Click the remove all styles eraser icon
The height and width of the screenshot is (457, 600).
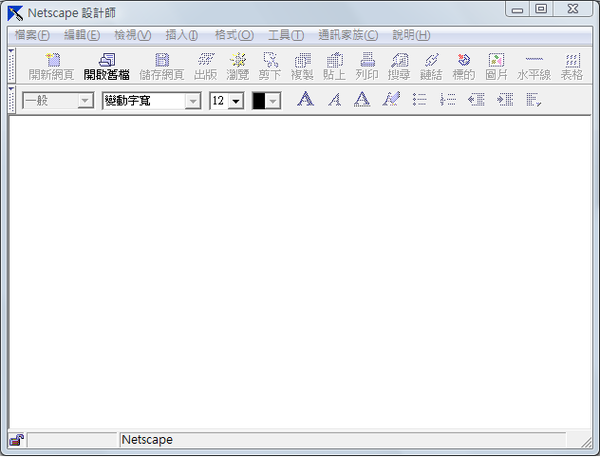pos(391,99)
